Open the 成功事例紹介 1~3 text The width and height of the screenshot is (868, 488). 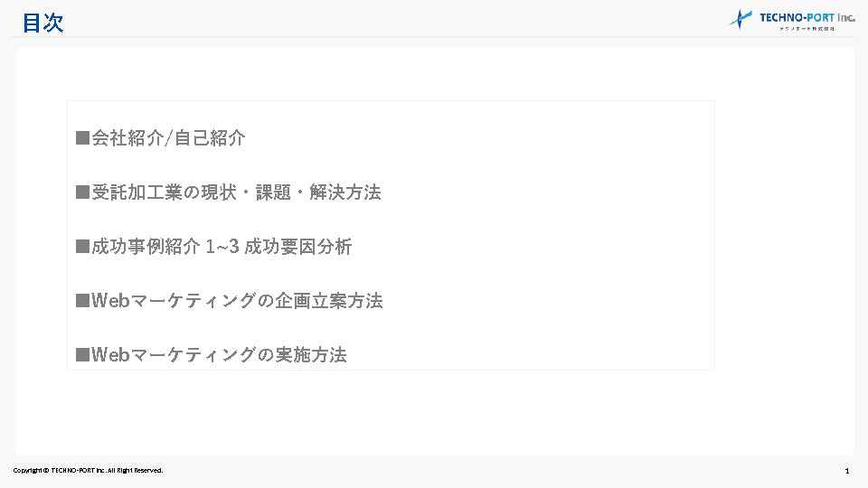165,247
